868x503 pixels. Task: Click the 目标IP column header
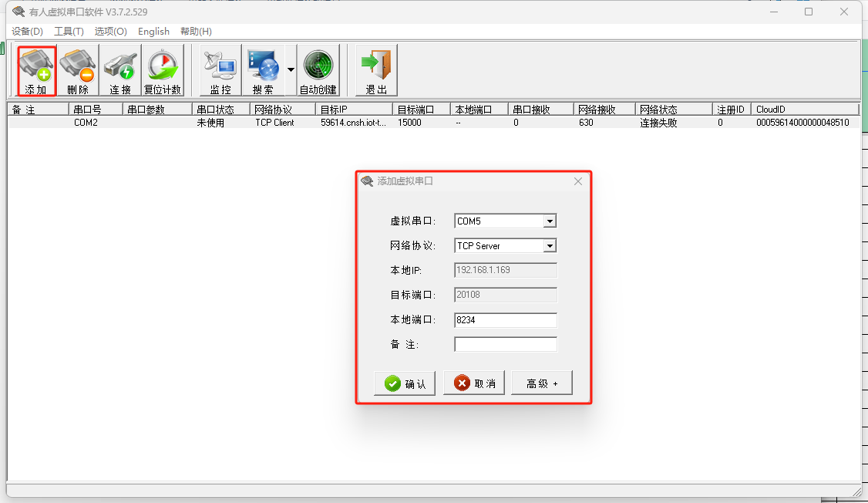tap(355, 109)
